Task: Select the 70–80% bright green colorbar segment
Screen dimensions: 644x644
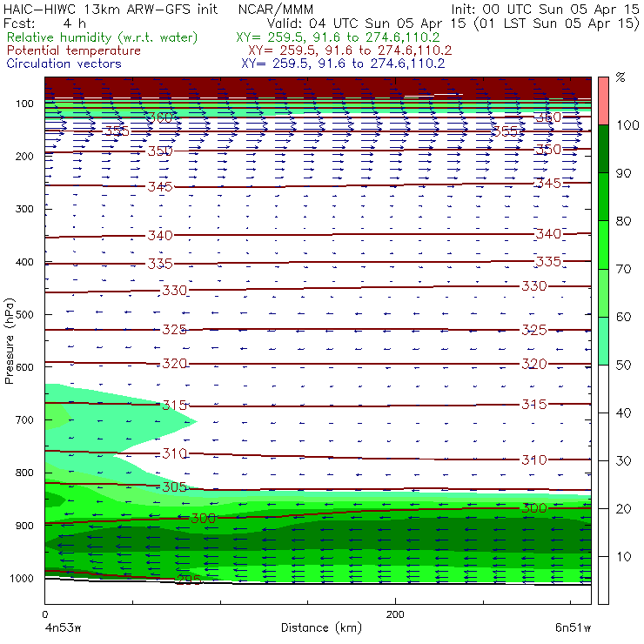Action: [603, 245]
